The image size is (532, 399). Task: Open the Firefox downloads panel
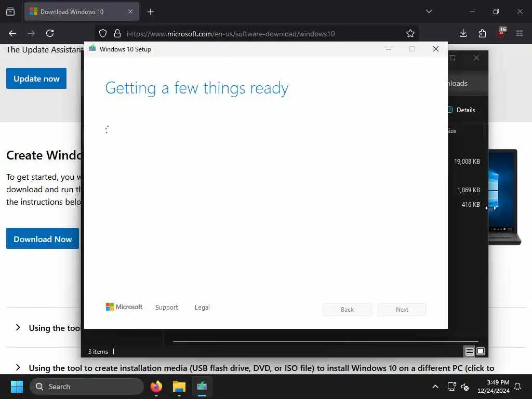pos(463,33)
